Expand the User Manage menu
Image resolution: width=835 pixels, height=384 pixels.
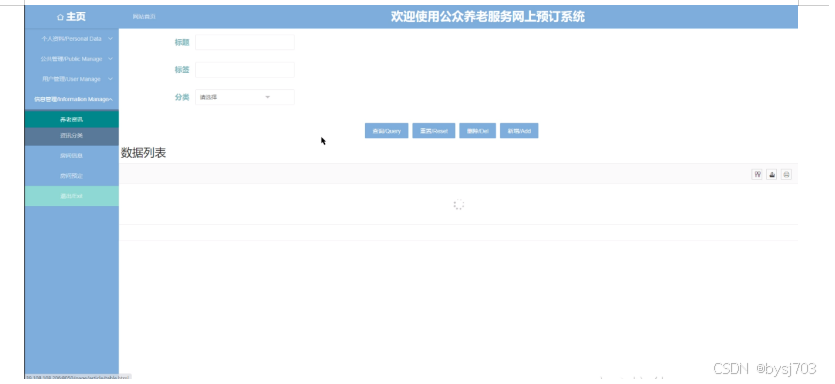tap(72, 79)
